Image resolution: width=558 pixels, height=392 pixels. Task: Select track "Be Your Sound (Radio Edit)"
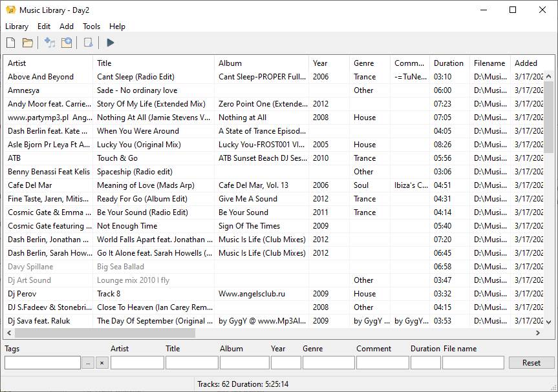point(142,212)
